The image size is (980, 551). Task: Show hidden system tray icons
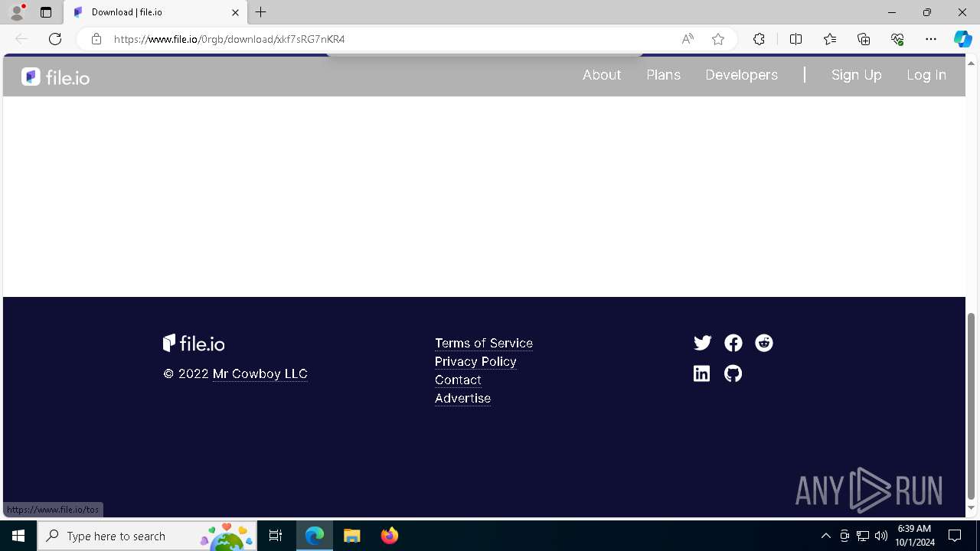pyautogui.click(x=825, y=536)
